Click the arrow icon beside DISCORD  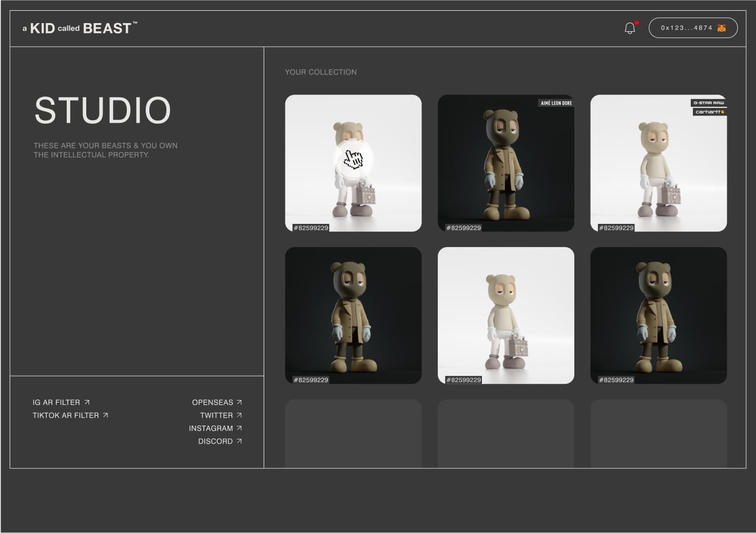pos(239,441)
